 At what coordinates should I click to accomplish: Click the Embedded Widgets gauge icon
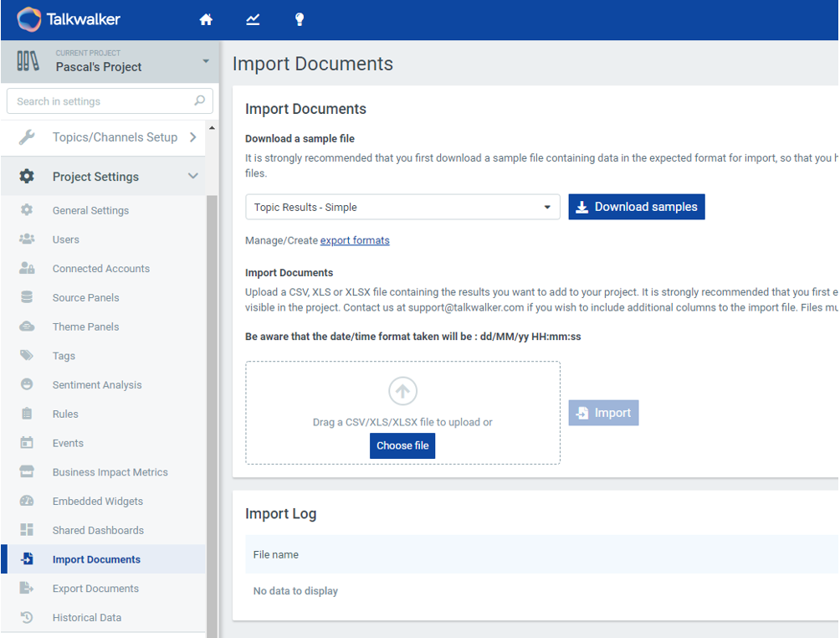[27, 502]
